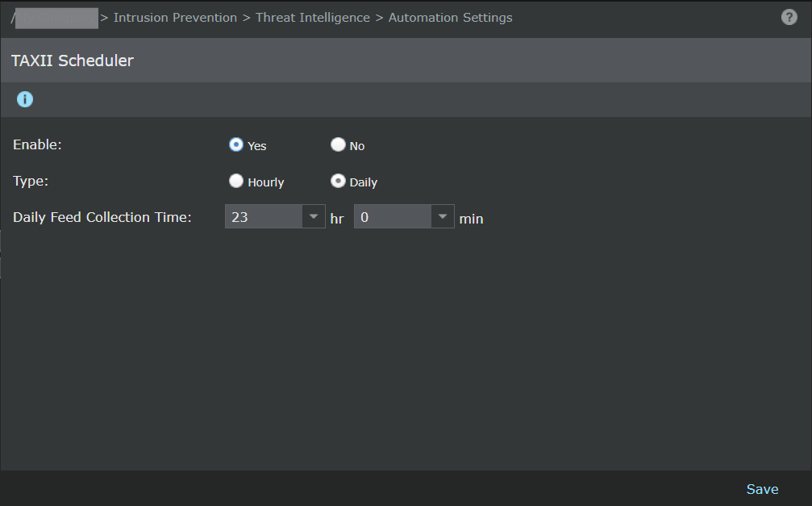Open the help question mark icon
812x506 pixels.
pyautogui.click(x=789, y=17)
